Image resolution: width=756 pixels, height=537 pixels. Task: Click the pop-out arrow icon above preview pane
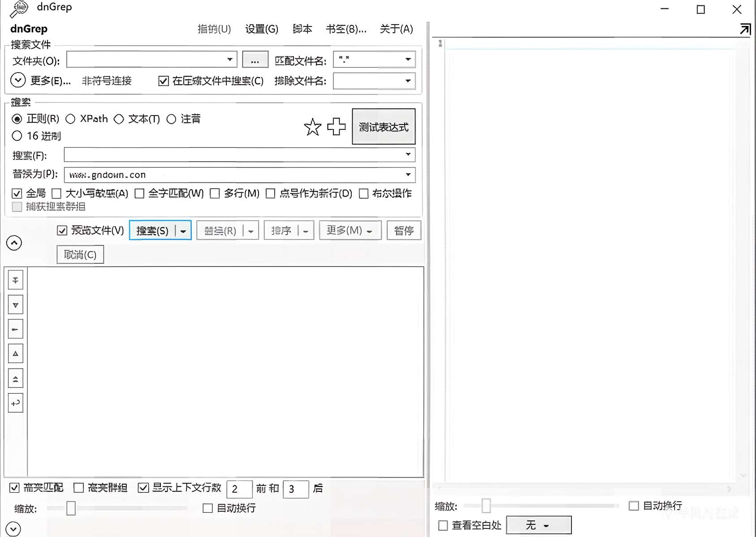tap(746, 29)
